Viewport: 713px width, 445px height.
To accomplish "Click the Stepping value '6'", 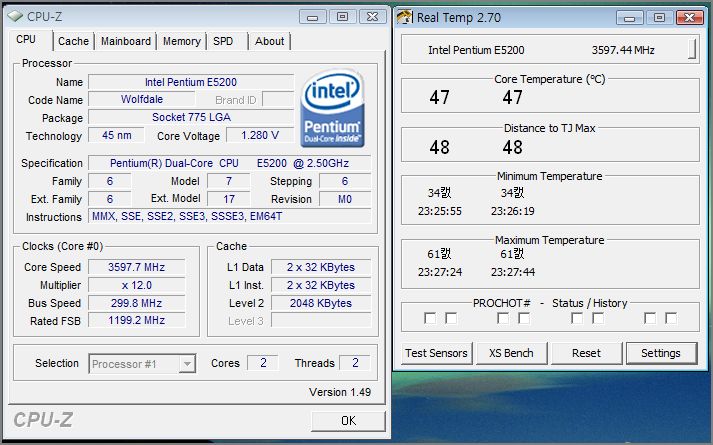I will [345, 181].
